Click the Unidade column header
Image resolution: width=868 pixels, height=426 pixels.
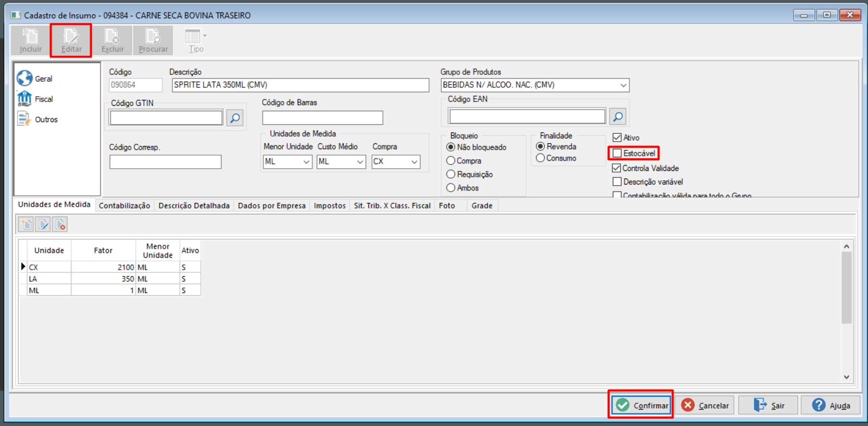49,251
